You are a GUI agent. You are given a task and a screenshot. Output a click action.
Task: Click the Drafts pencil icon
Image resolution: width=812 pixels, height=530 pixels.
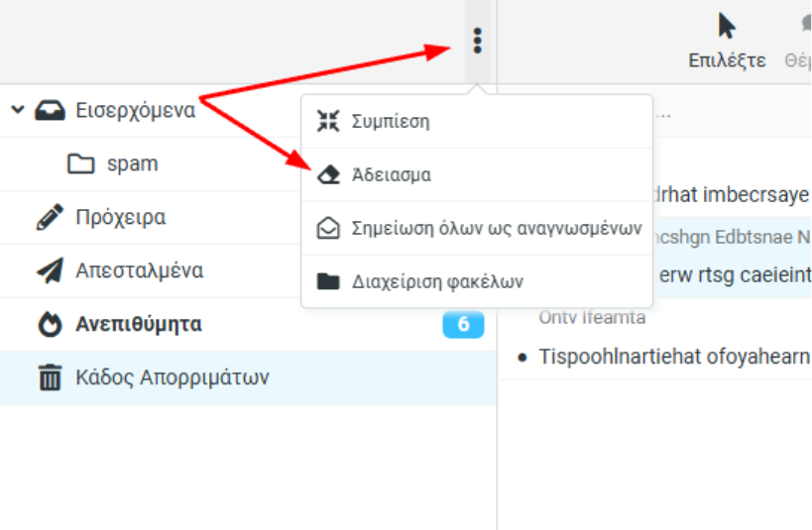coord(49,218)
